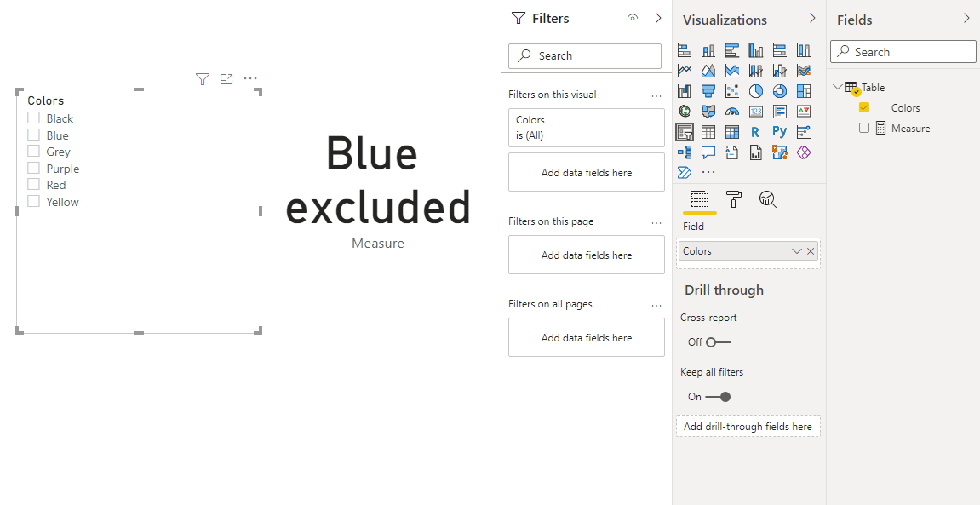The image size is (980, 505).
Task: Select the Map globe visual
Action: [685, 112]
